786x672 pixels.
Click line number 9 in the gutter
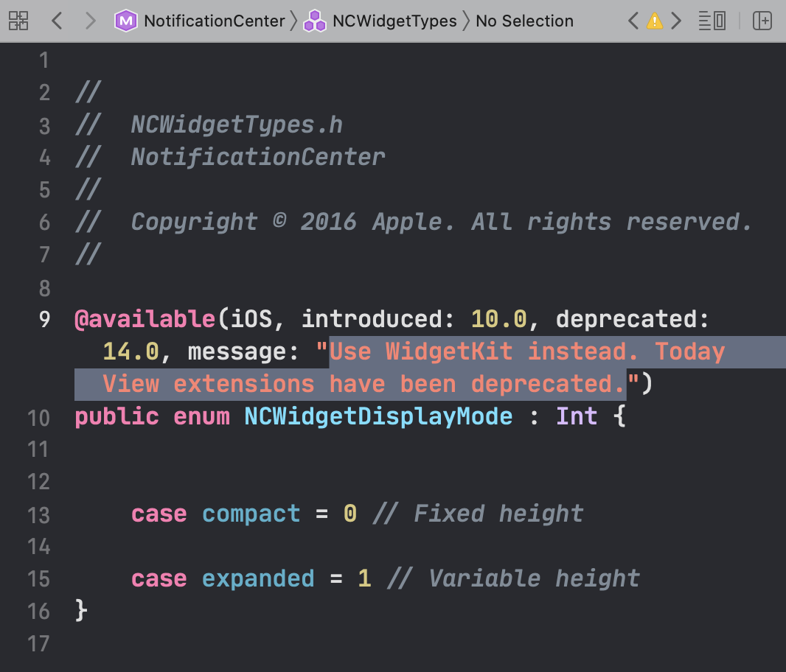click(44, 319)
